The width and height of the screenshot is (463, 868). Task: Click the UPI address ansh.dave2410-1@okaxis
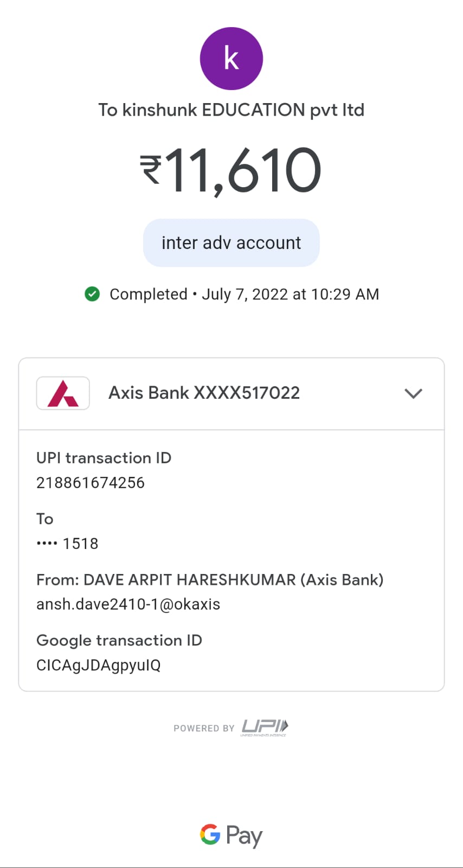point(128,604)
